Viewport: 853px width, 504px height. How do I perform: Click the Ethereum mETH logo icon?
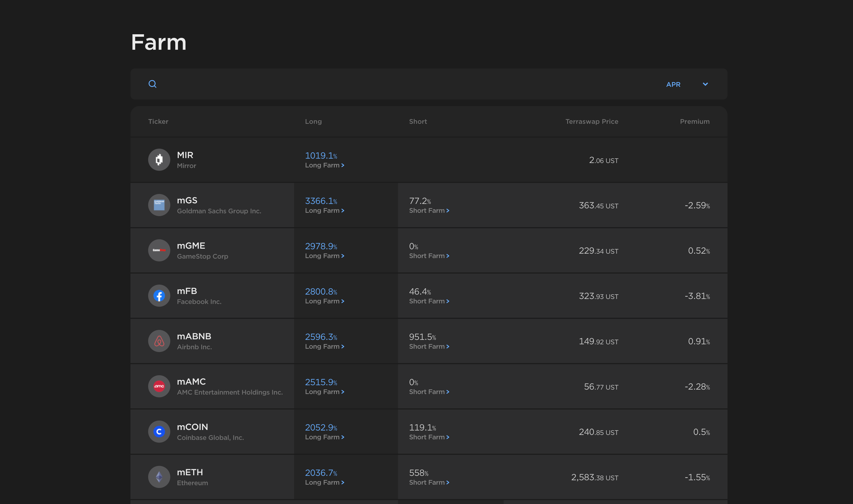click(x=159, y=477)
